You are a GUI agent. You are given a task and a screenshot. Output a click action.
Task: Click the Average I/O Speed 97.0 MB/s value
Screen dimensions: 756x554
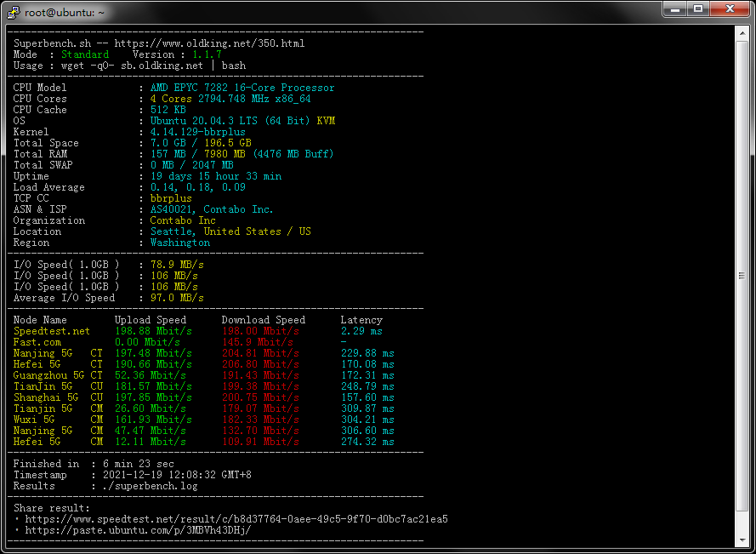point(177,298)
